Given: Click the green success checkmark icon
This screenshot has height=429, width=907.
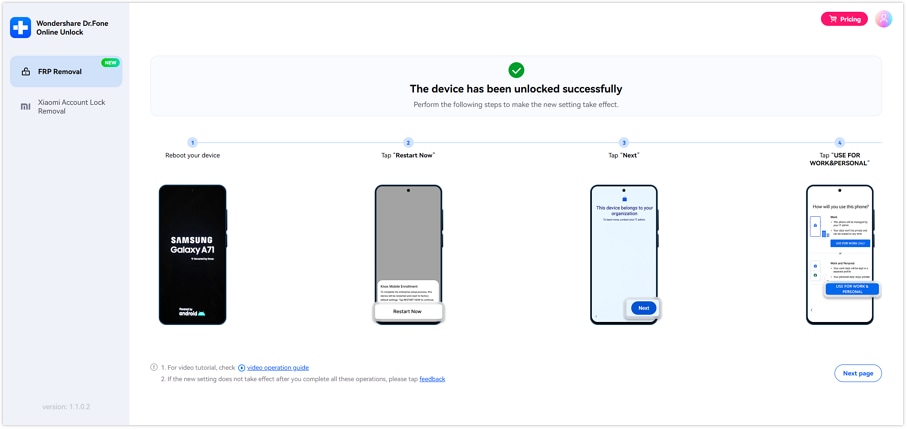Looking at the screenshot, I should click(x=516, y=70).
